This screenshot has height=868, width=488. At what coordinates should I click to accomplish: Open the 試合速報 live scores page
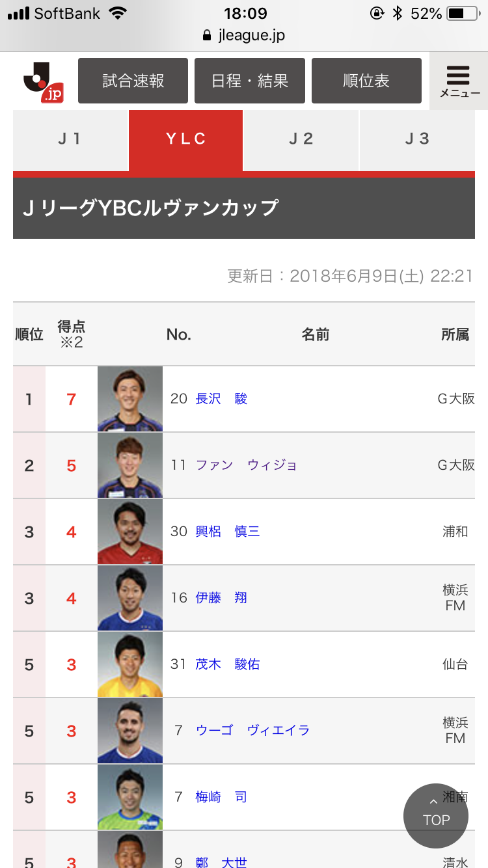[x=133, y=81]
